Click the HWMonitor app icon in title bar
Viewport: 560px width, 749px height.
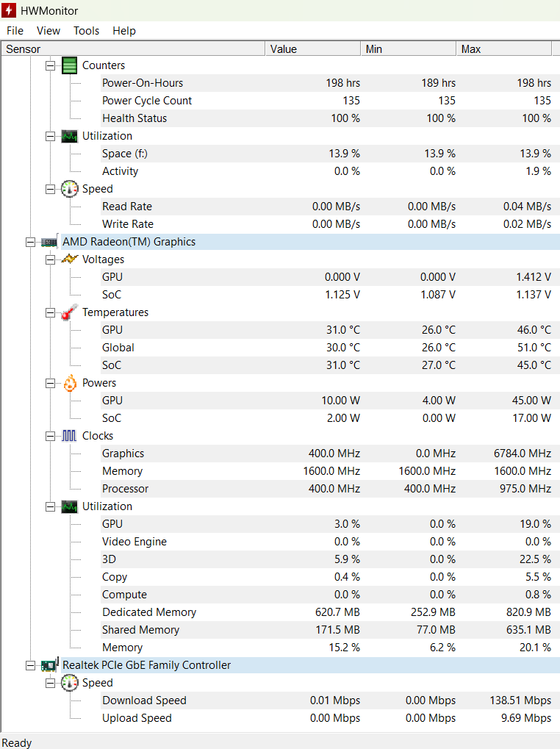[10, 10]
